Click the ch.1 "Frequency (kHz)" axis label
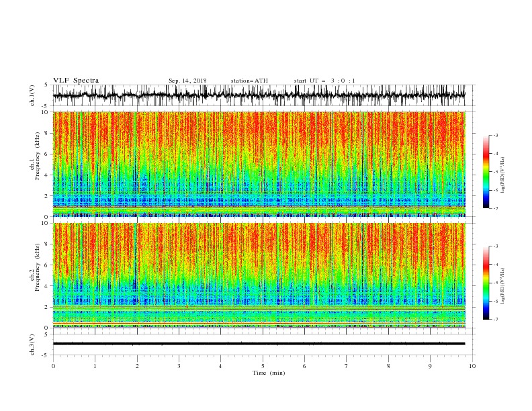The height and width of the screenshot is (411, 532). 37,156
